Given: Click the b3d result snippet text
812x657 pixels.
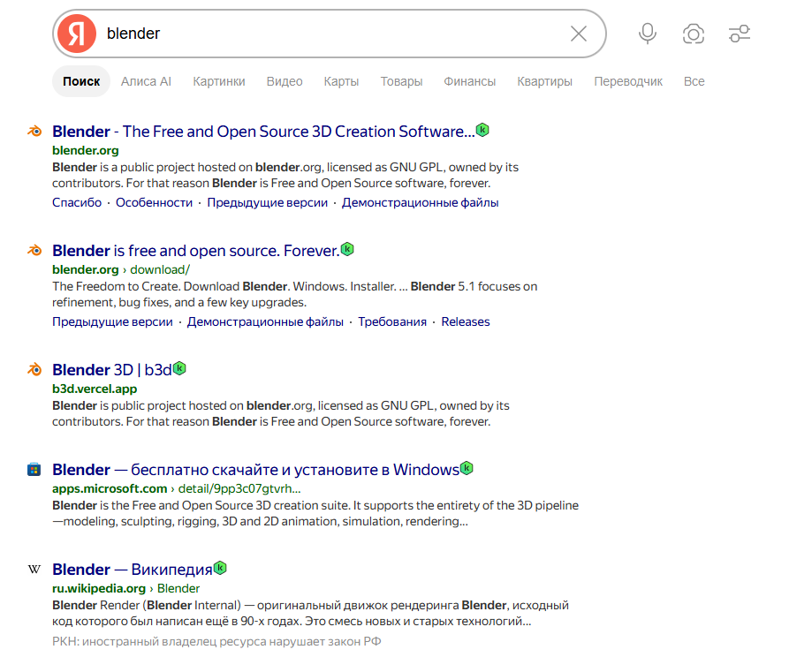Looking at the screenshot, I should 281,413.
